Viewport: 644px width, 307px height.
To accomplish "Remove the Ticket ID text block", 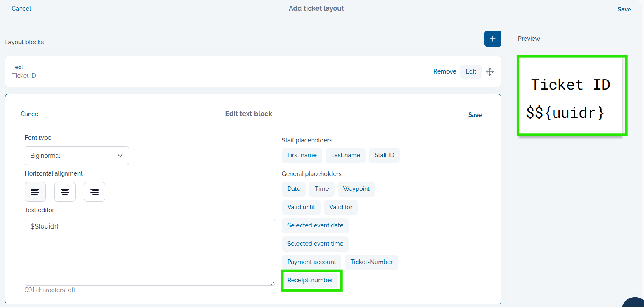I will 444,71.
